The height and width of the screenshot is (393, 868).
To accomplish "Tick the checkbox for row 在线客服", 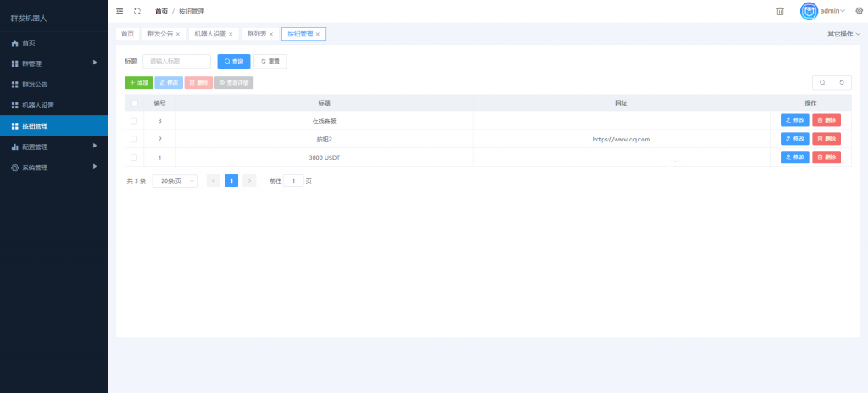I will 134,120.
